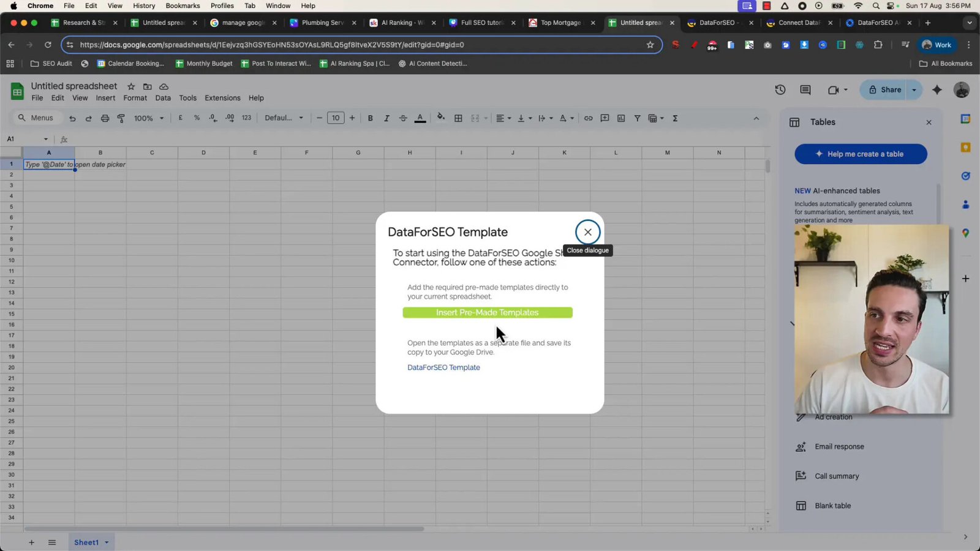Open the Data menu
This screenshot has width=980, height=551.
pos(163,98)
